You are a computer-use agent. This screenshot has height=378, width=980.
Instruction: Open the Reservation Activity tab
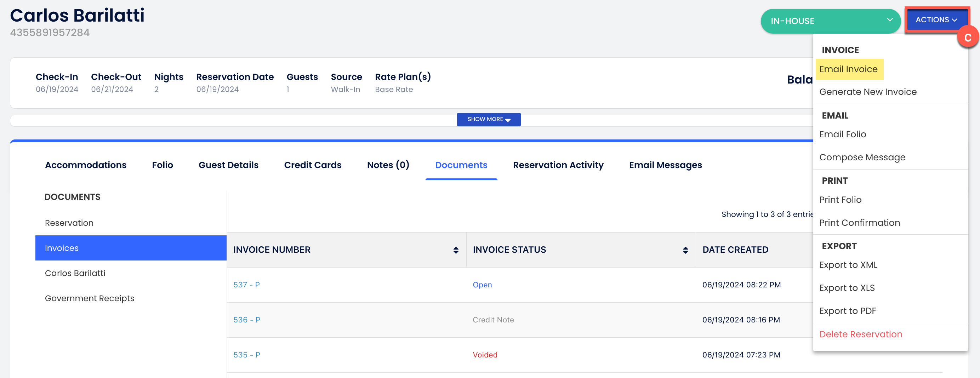click(558, 165)
